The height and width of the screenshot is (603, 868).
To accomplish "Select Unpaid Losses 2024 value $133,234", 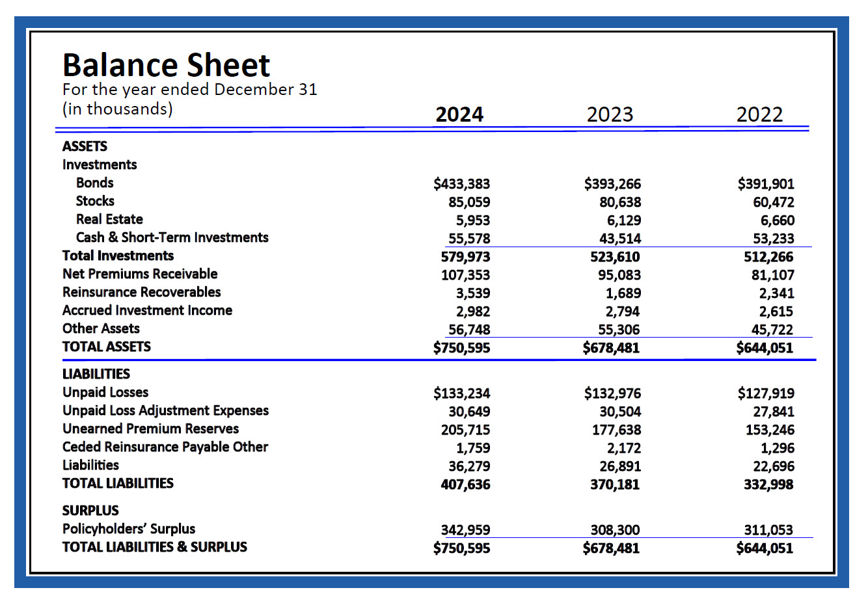I will pyautogui.click(x=461, y=394).
